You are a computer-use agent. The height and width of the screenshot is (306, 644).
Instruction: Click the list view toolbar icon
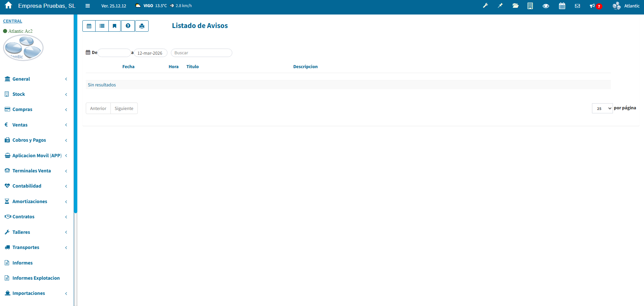tap(102, 26)
